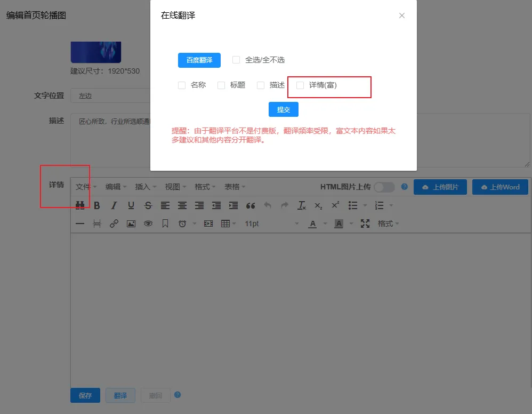
Task: Select the 名称 checkbox
Action: coord(182,85)
